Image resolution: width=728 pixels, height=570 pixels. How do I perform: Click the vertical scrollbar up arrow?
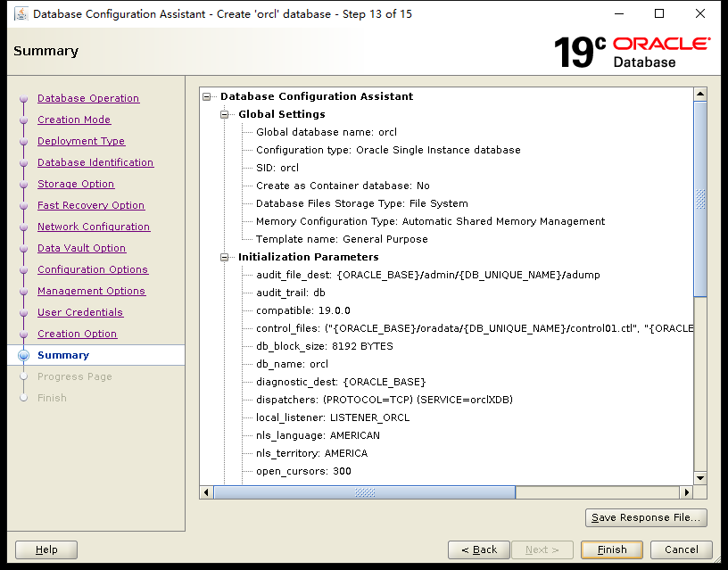[x=700, y=95]
